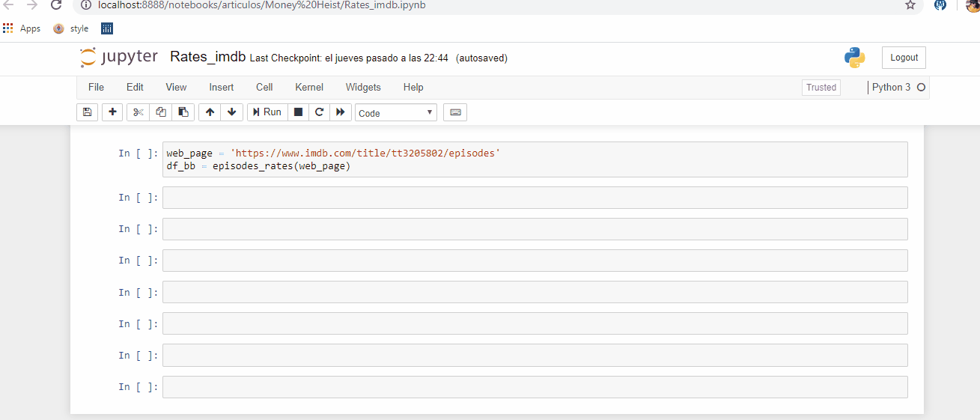
Task: Save the notebook with the floppy disk icon
Action: tap(87, 112)
